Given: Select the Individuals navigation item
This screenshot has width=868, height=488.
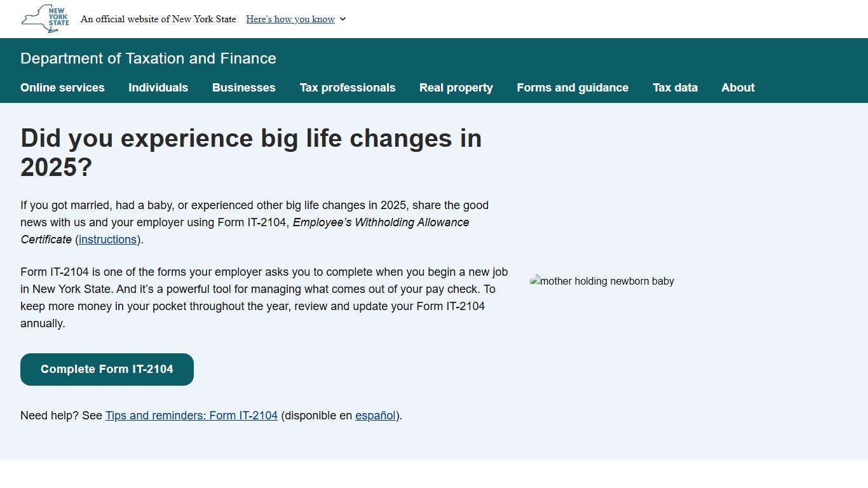Looking at the screenshot, I should tap(158, 88).
